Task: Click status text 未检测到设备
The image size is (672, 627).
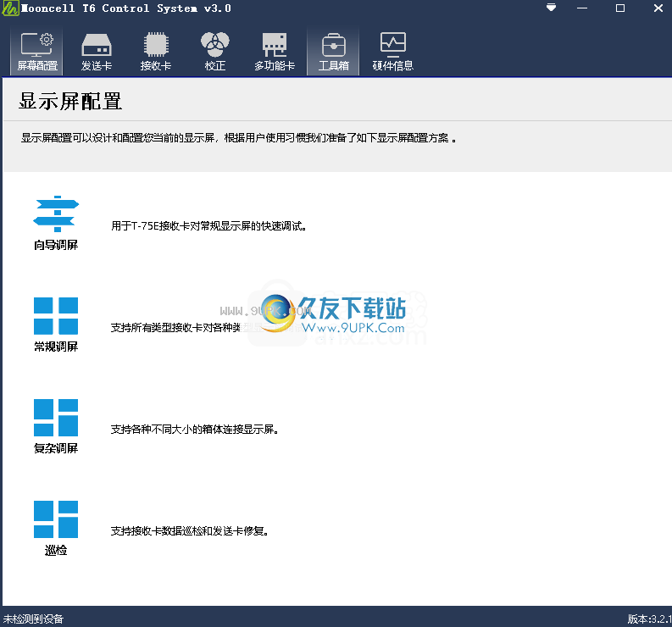Action: click(33, 619)
